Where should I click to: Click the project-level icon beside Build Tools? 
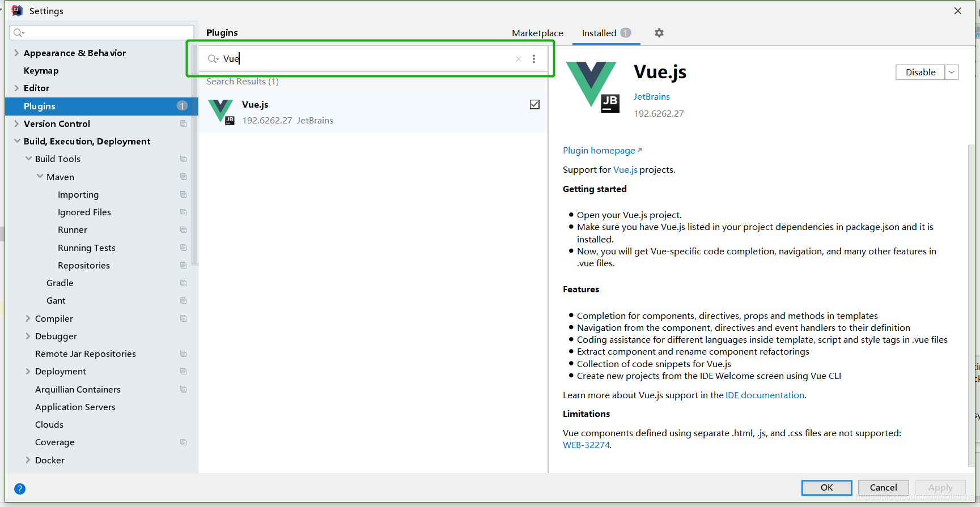click(183, 159)
